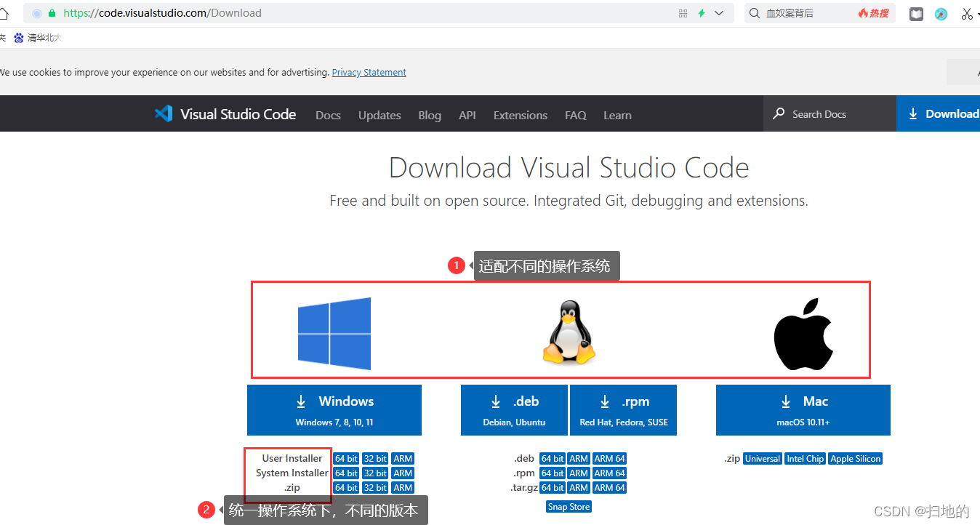
Task: Open the Blog menu item
Action: tap(430, 115)
